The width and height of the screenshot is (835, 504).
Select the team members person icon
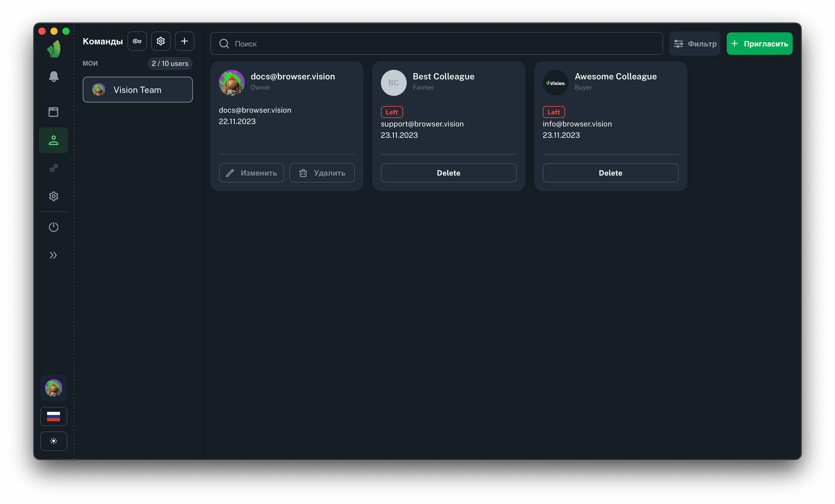pyautogui.click(x=54, y=141)
